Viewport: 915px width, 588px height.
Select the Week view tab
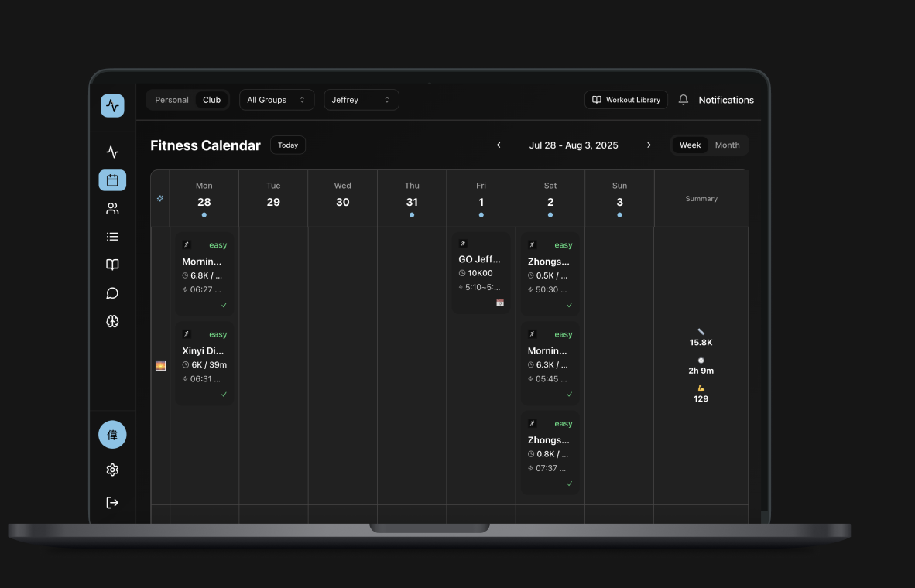pyautogui.click(x=690, y=145)
